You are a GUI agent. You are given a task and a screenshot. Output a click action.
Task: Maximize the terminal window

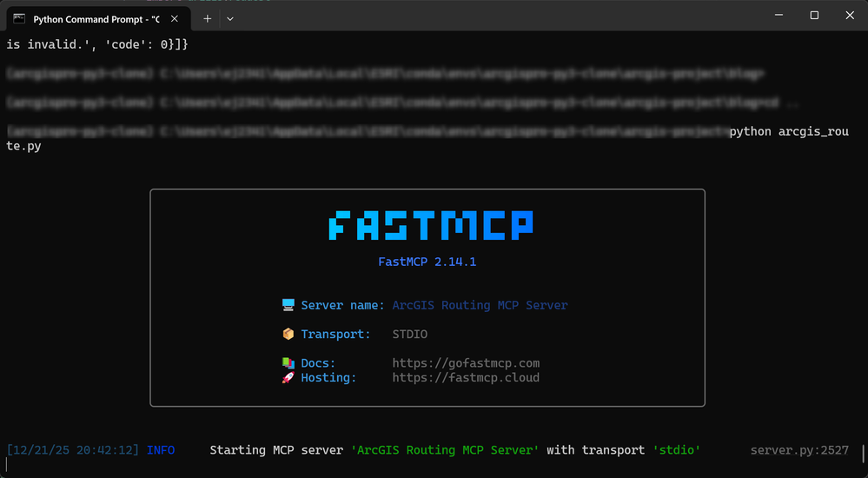point(814,16)
